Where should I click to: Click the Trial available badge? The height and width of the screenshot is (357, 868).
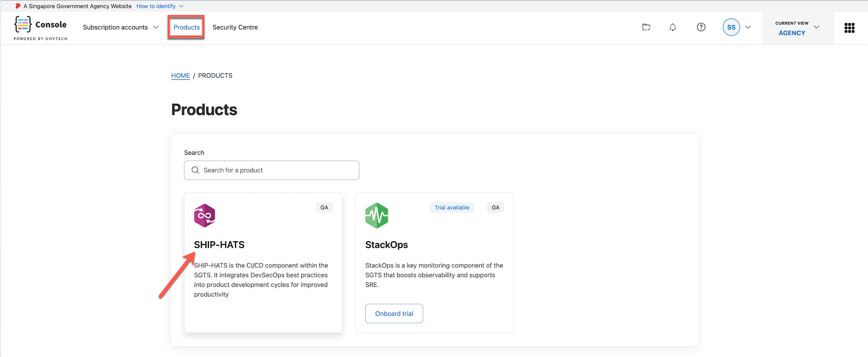[x=452, y=208]
